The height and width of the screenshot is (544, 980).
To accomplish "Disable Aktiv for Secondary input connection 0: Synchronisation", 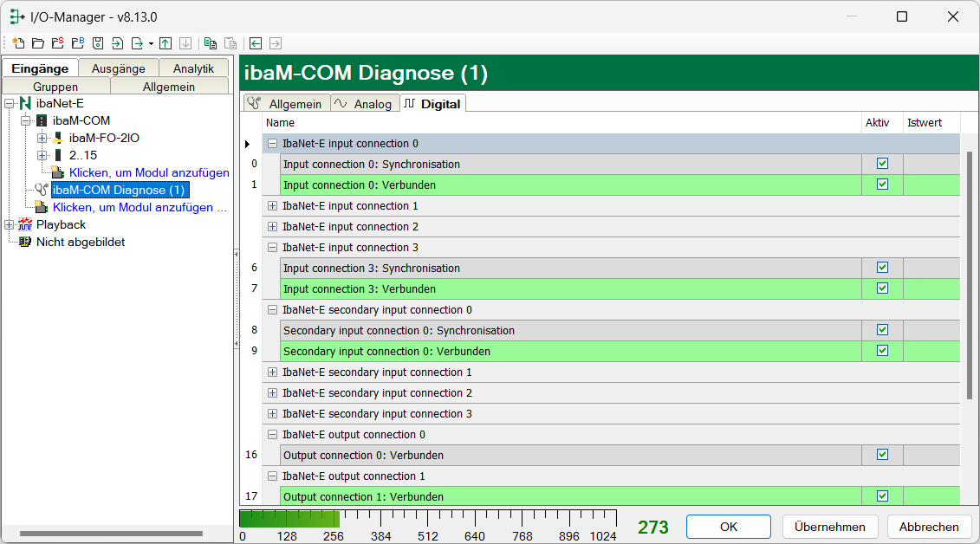I will (882, 330).
